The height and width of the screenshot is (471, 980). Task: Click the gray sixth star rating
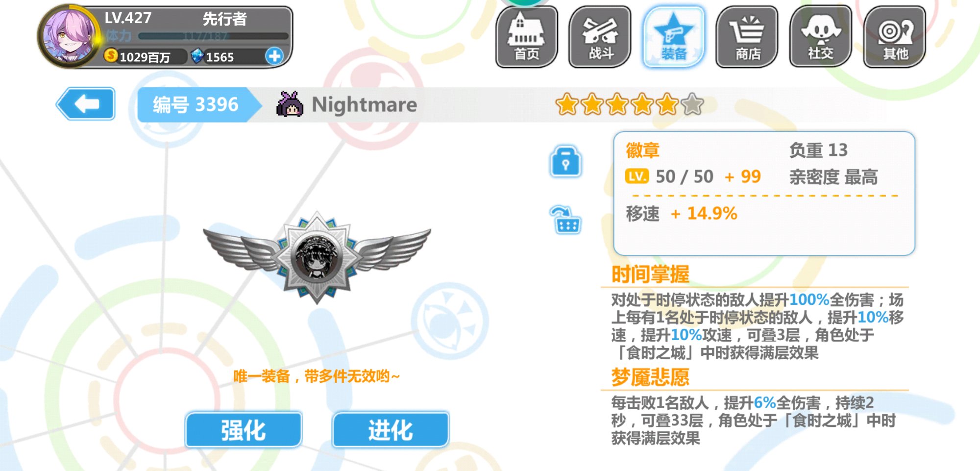click(692, 104)
